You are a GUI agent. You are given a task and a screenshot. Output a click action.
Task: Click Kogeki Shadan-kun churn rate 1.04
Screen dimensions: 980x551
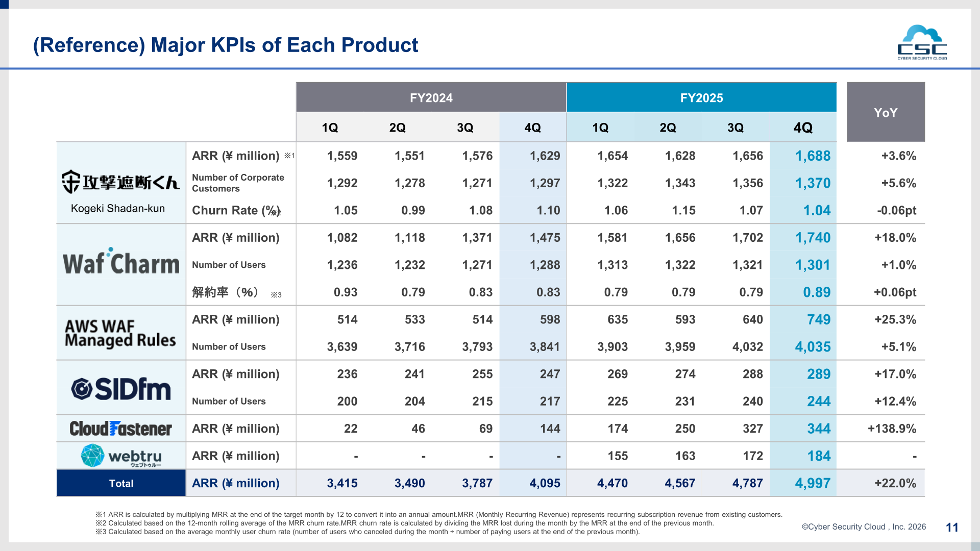[x=817, y=210]
